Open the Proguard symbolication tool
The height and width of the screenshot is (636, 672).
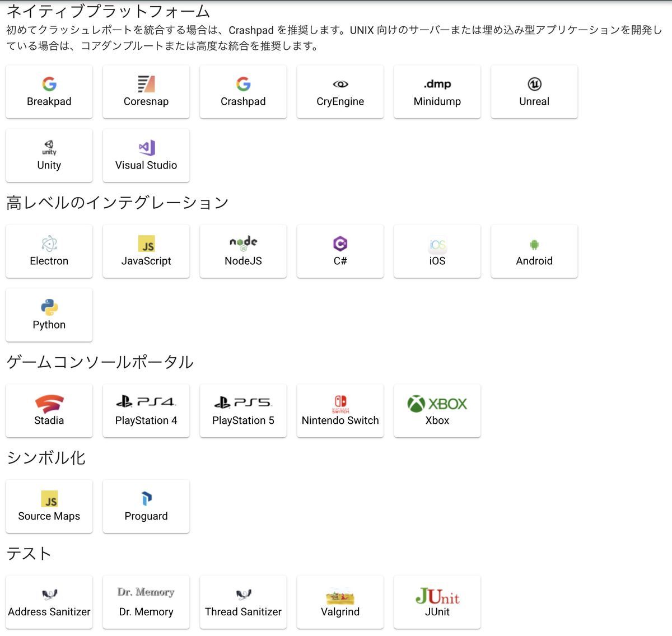146,506
